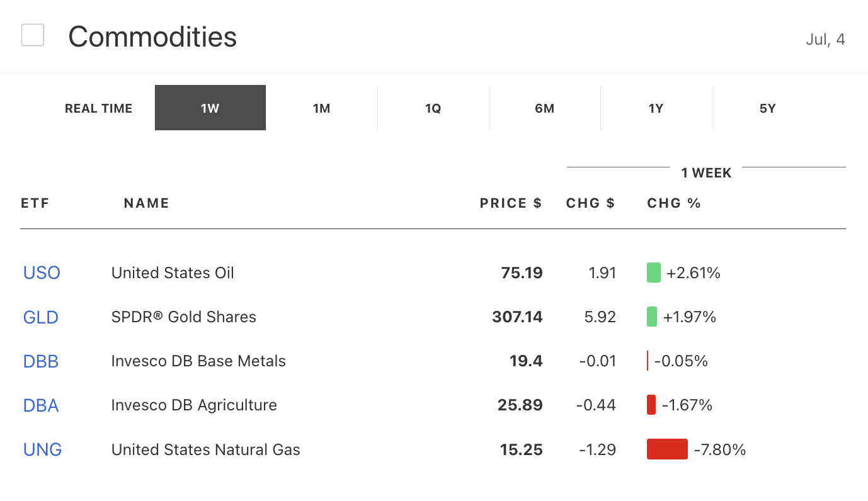Choose the 6M time range tab
This screenshot has height=501, width=868.
[x=545, y=108]
